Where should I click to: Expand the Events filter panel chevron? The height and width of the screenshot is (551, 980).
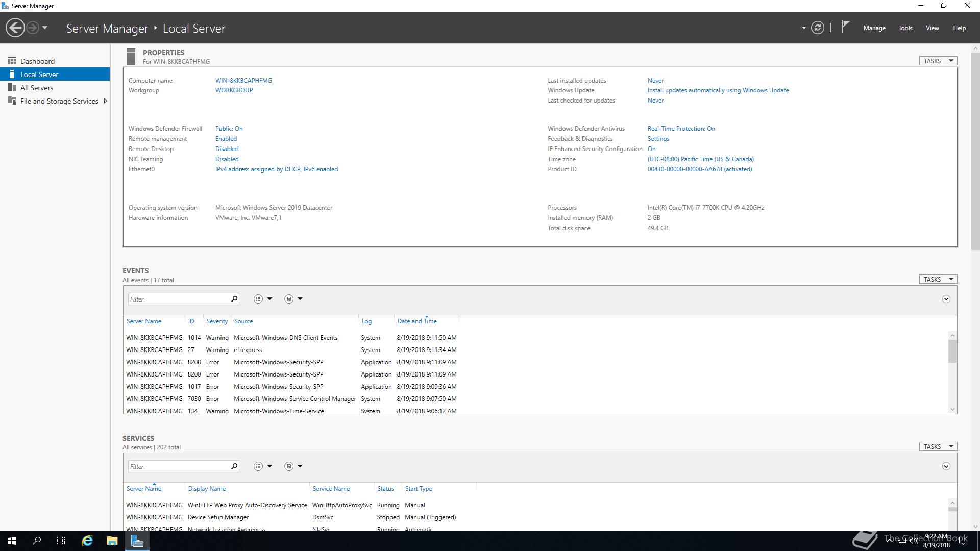coord(946,299)
